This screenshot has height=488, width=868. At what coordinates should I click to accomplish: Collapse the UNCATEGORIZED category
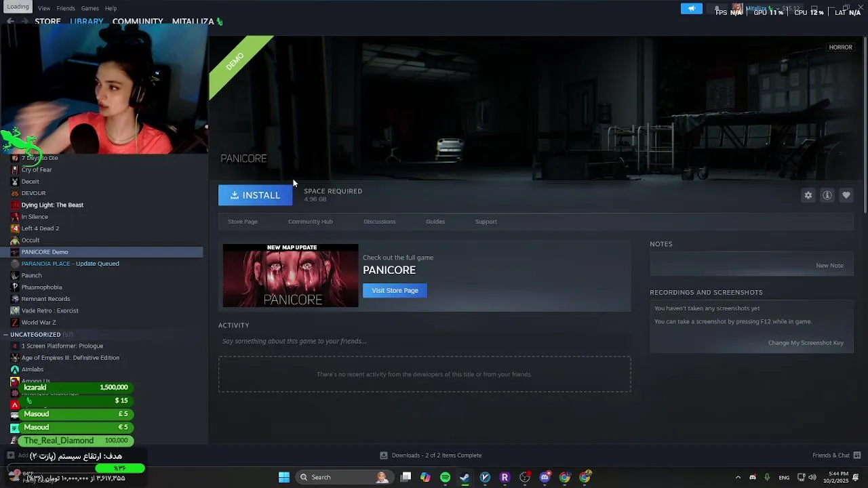[x=5, y=335]
